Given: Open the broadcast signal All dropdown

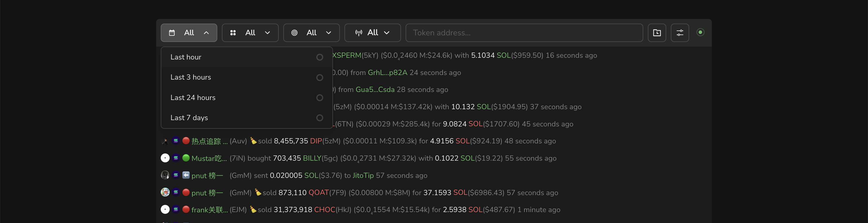Looking at the screenshot, I should tap(372, 33).
